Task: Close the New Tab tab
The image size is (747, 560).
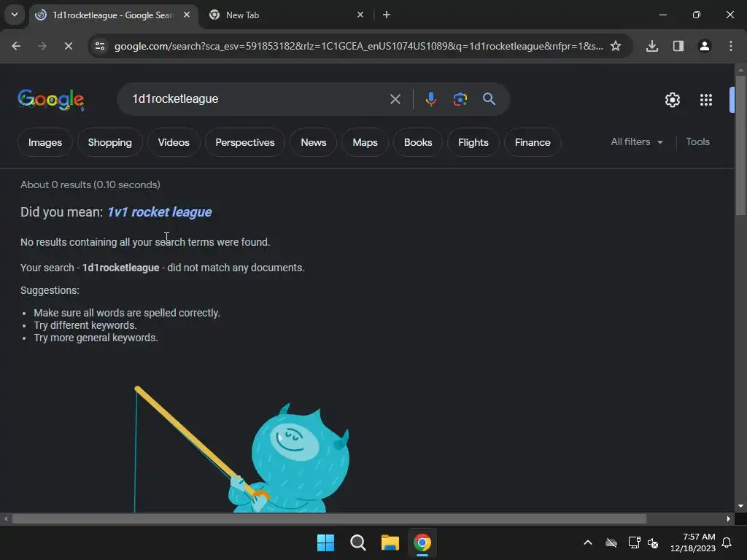Action: click(360, 15)
